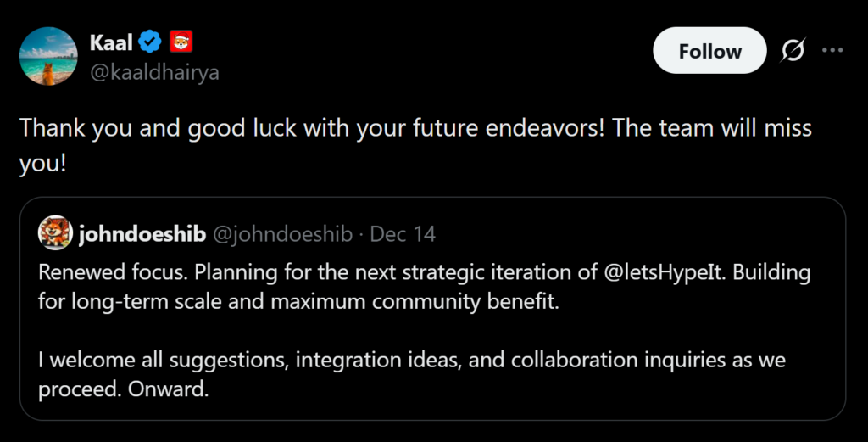Click the red Shiba affiliate badge

click(181, 41)
